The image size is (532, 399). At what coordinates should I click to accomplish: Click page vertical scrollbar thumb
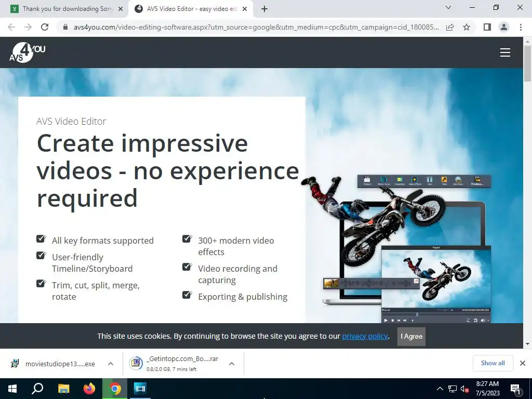point(527,63)
